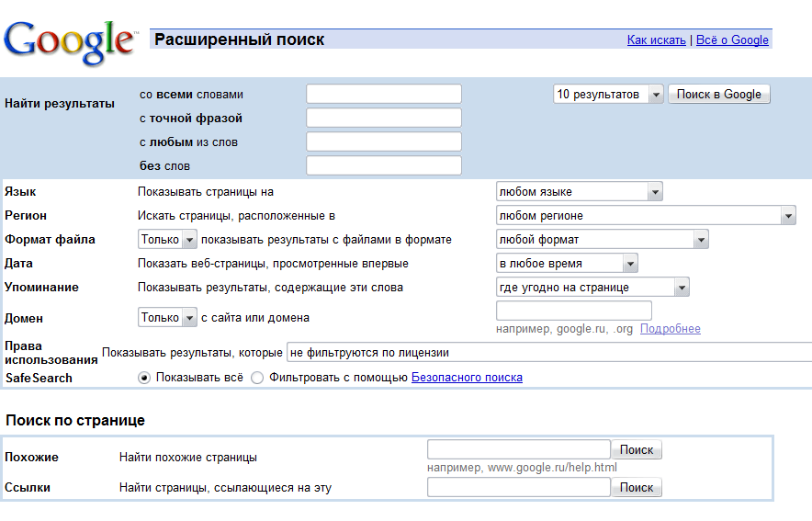Focus the 'со всеми словами' input field
Screen dimensions: 812x521
[384, 95]
